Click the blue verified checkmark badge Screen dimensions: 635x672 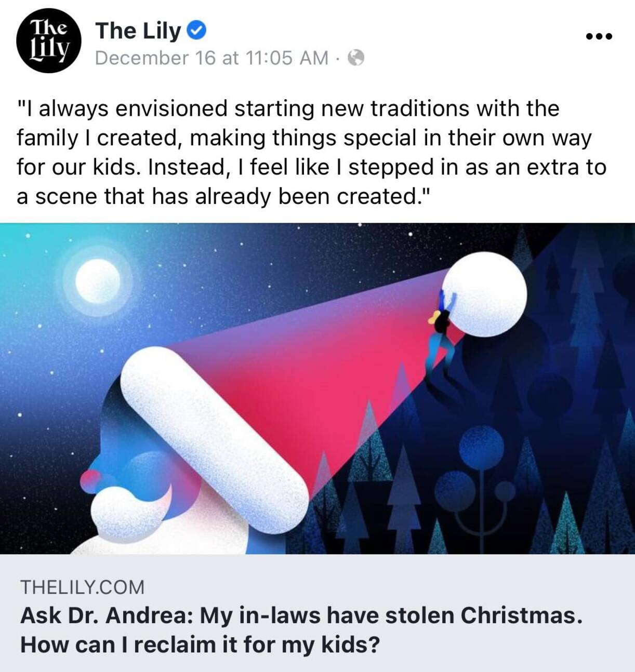(196, 31)
